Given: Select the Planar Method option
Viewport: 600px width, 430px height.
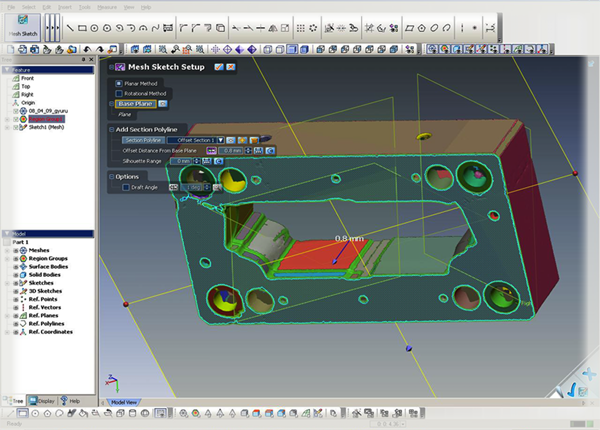Looking at the screenshot, I should 119,83.
